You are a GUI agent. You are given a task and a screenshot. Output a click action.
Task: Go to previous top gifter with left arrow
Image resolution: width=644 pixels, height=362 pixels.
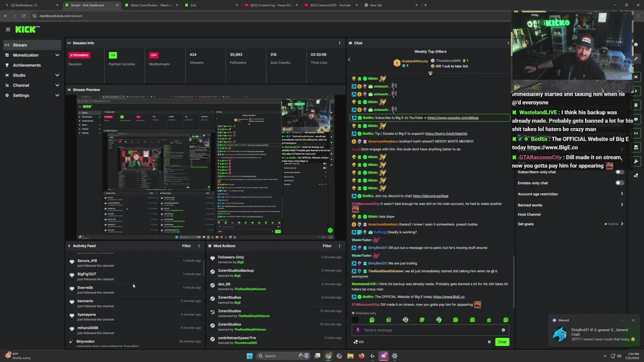pyautogui.click(x=349, y=60)
